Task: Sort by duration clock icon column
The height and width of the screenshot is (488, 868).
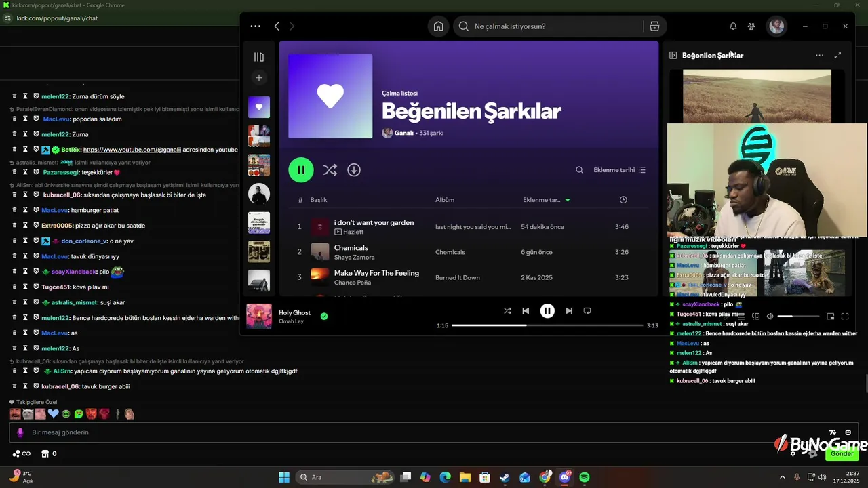Action: point(623,200)
